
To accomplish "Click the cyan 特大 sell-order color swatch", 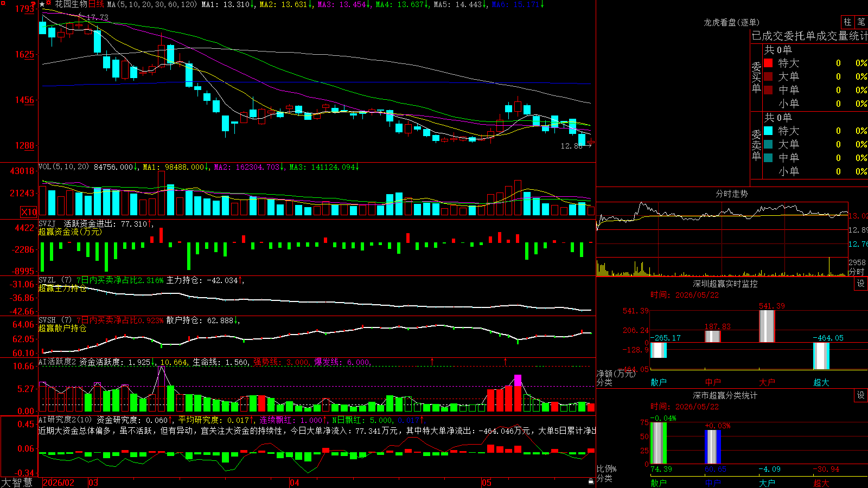I will (768, 131).
